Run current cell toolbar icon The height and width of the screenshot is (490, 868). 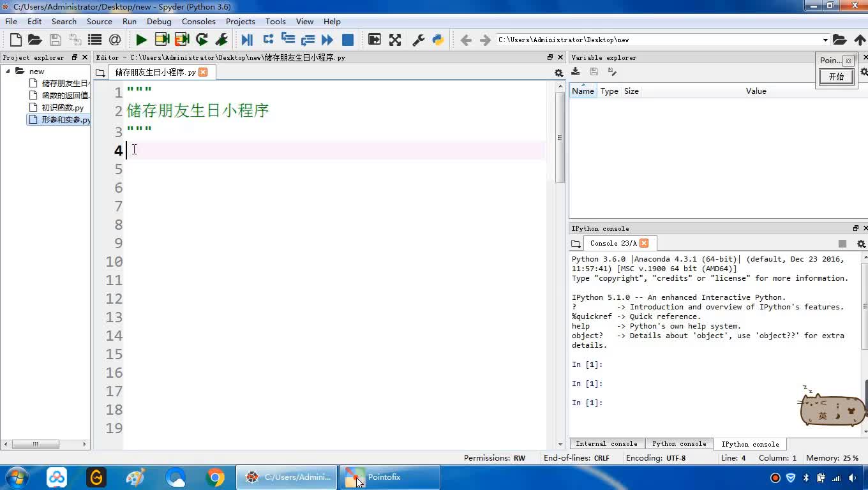point(161,40)
